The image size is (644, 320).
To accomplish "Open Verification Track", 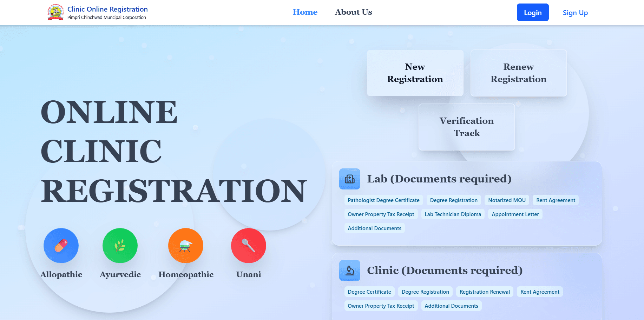I will 467,127.
